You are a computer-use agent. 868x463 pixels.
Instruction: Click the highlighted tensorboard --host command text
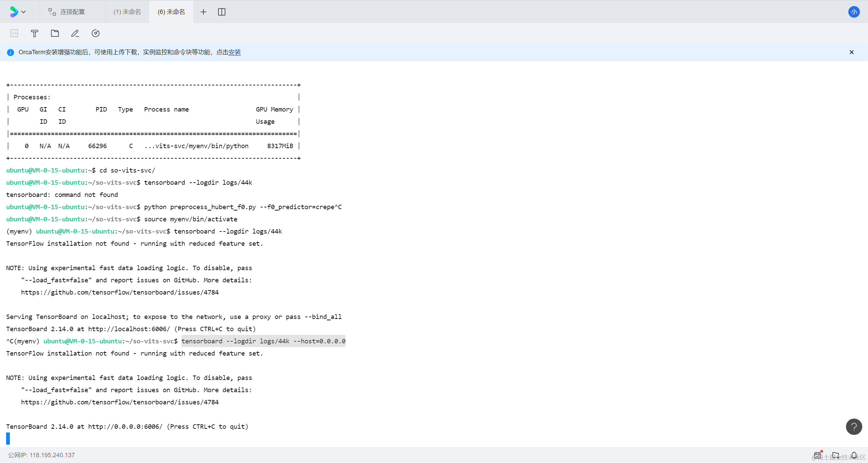[x=263, y=341]
